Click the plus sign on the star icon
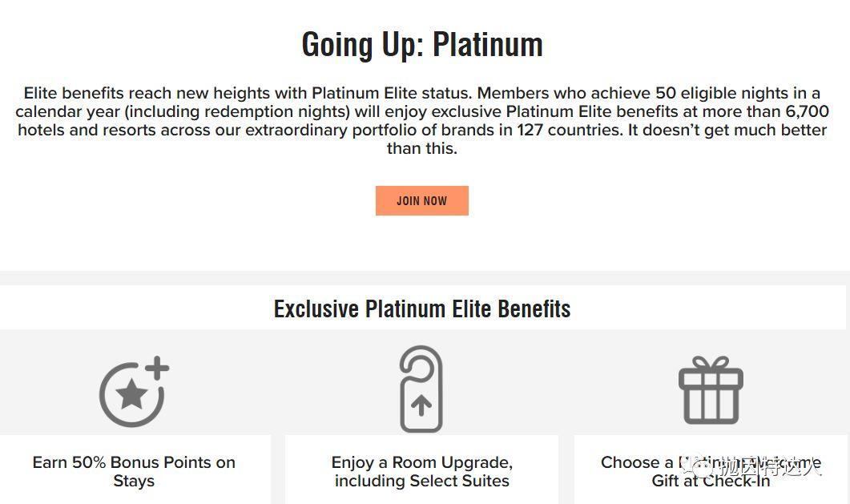Viewport: 850px width, 504px height. 157,369
